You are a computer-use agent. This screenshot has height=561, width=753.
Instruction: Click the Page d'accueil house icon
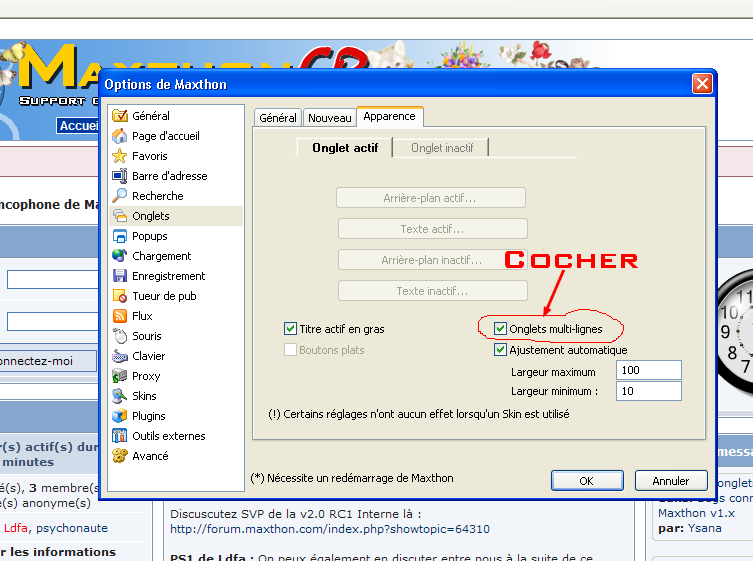120,136
